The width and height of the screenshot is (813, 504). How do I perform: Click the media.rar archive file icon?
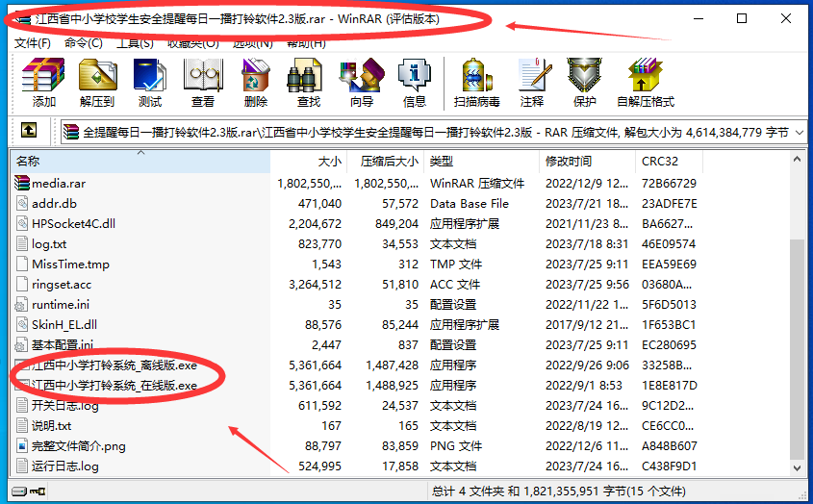[x=22, y=183]
